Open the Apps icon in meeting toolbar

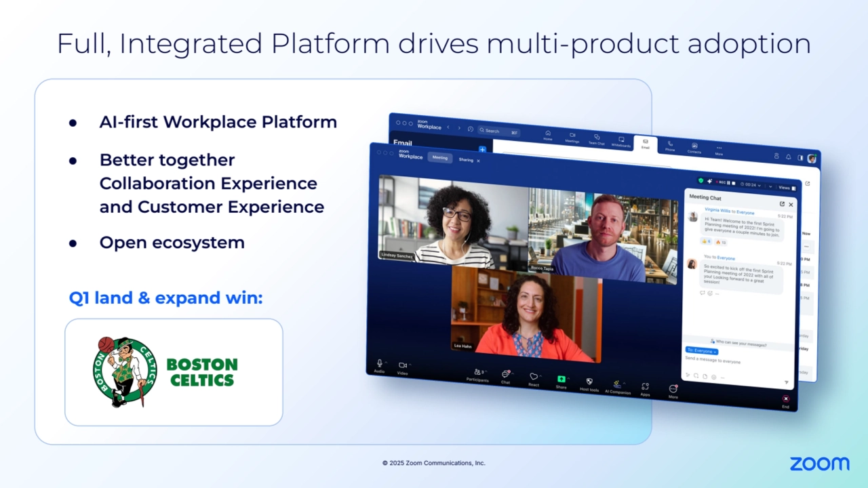[x=645, y=386]
